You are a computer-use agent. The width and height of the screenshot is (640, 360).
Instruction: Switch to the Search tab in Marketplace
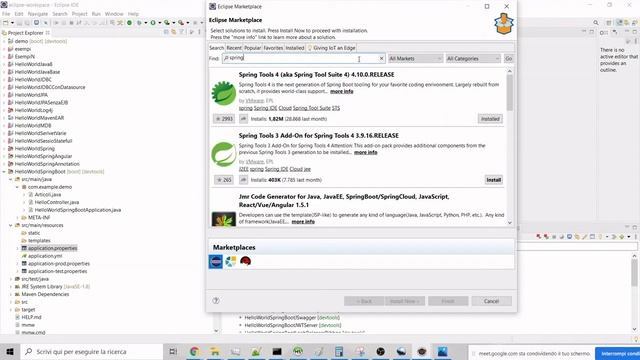tap(216, 48)
